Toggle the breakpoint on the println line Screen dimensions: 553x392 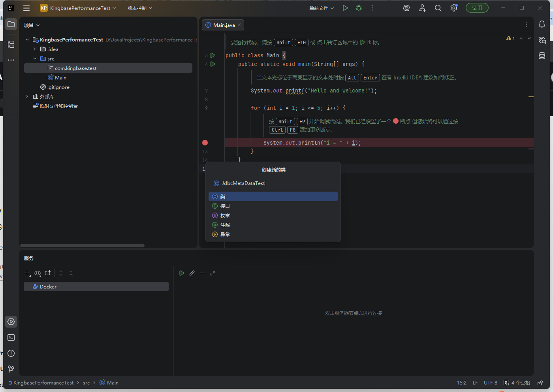205,143
